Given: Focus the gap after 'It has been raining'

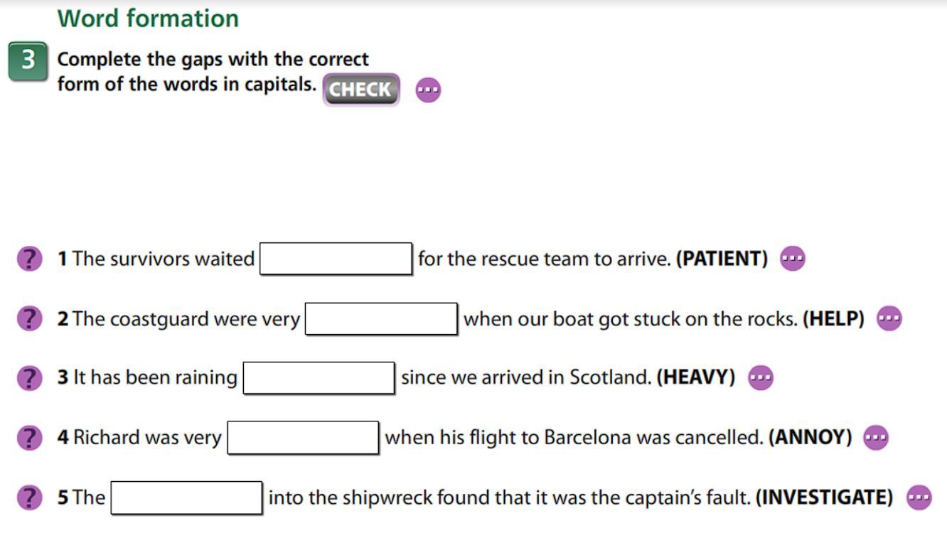Looking at the screenshot, I should (319, 378).
